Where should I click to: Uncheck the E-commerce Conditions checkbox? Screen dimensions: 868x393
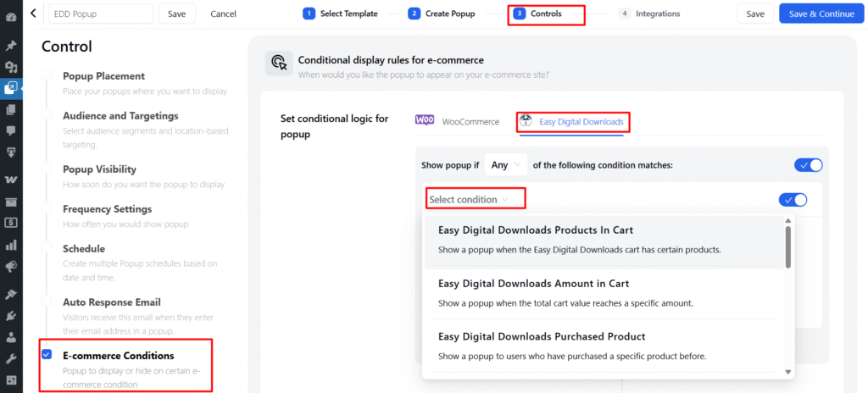tap(47, 354)
